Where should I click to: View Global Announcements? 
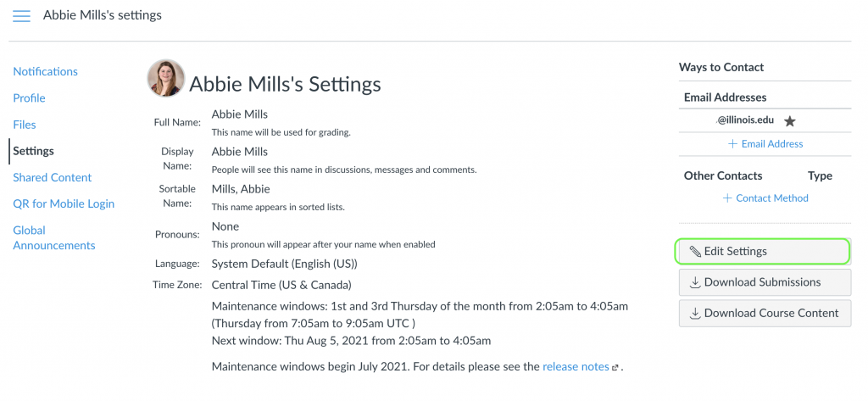coord(53,238)
